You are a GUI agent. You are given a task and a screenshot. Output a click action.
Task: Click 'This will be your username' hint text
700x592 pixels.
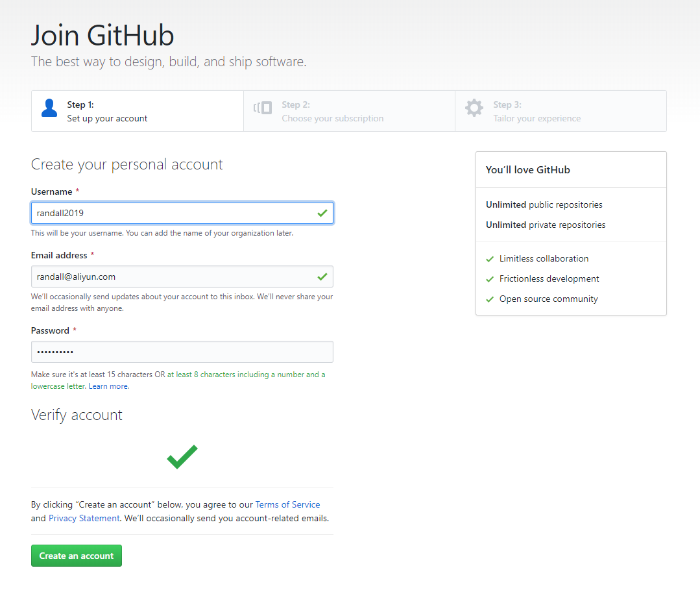click(x=162, y=233)
